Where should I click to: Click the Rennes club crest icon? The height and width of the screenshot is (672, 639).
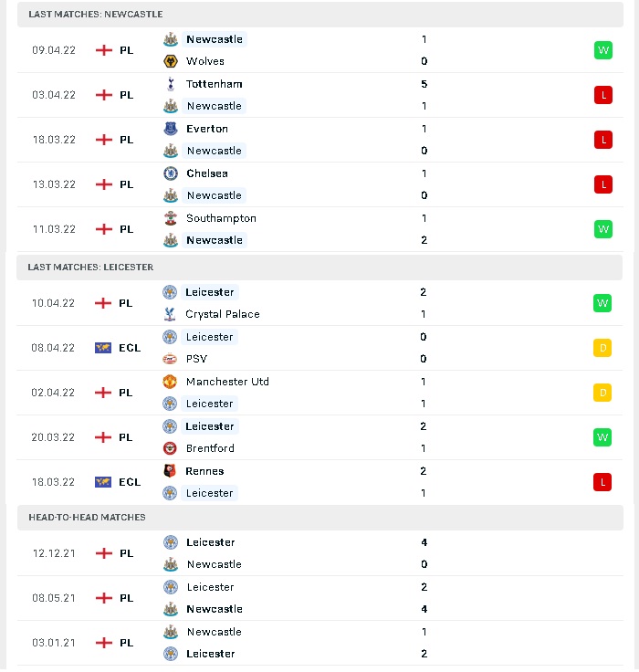tap(170, 471)
